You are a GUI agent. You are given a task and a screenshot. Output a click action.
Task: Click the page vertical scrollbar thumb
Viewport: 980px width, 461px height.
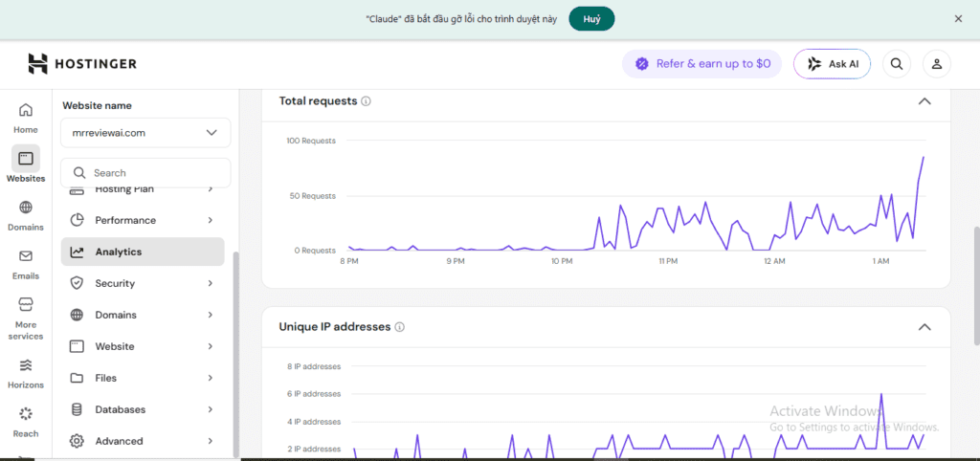click(976, 285)
